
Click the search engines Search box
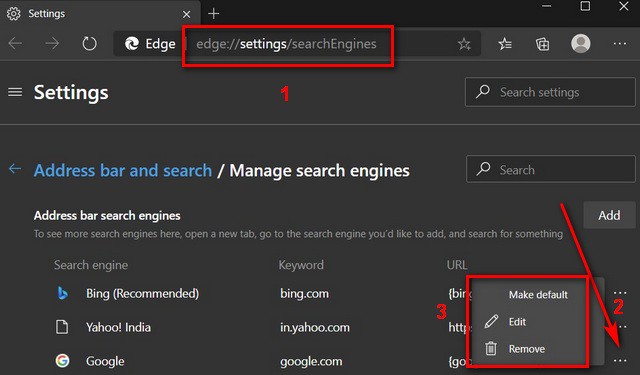point(551,169)
